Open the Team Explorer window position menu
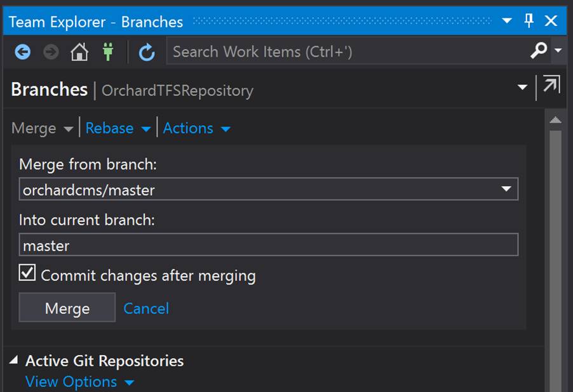 pos(507,20)
